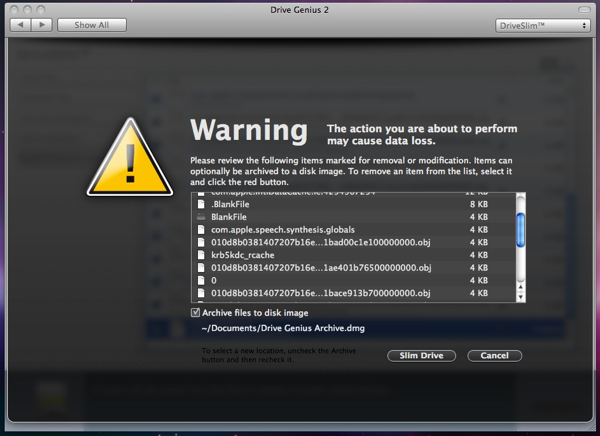This screenshot has height=436, width=600.
Task: Select the row ending in 1ae401b76500000000.obj
Action: coord(320,268)
